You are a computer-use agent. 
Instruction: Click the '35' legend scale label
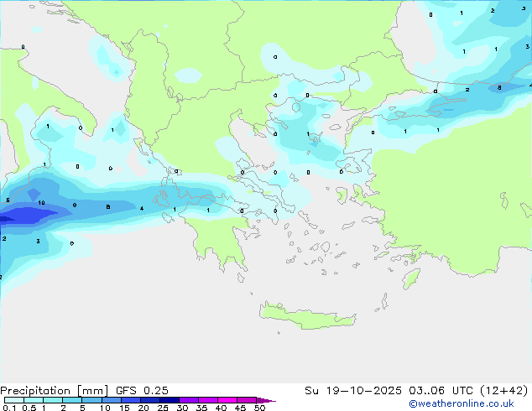[201, 408]
